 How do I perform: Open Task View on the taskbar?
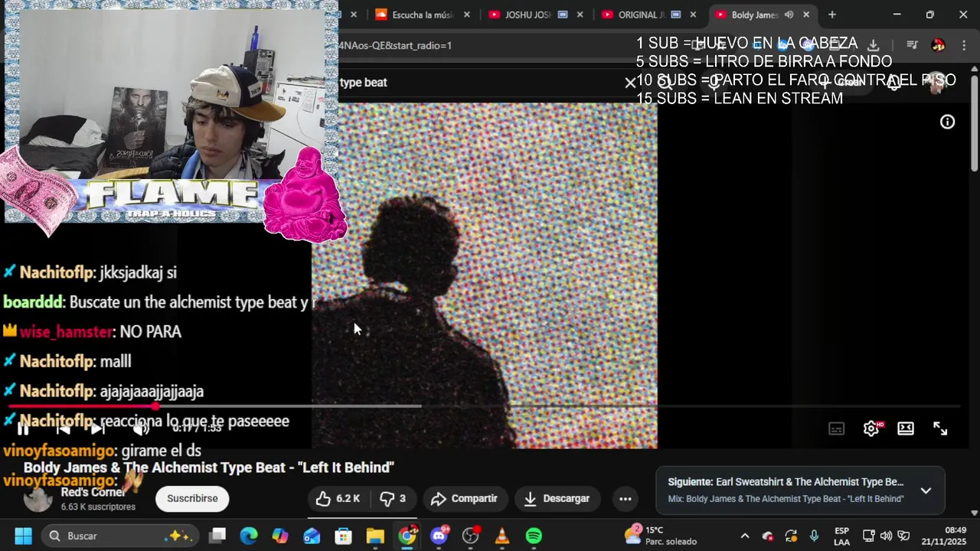[217, 536]
